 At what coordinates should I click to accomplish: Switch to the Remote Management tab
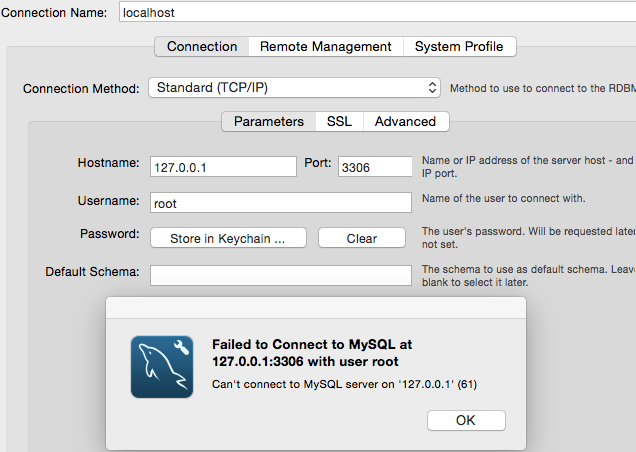click(x=326, y=47)
